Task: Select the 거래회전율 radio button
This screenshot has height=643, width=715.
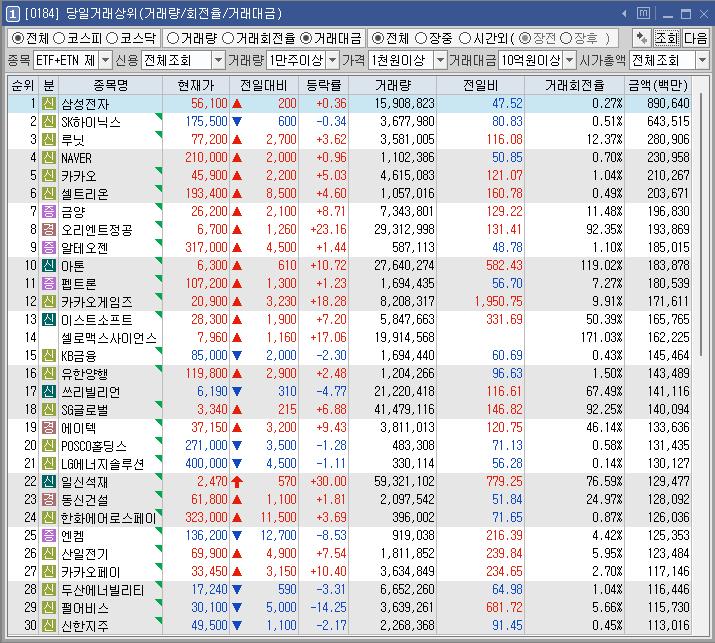Action: 228,38
